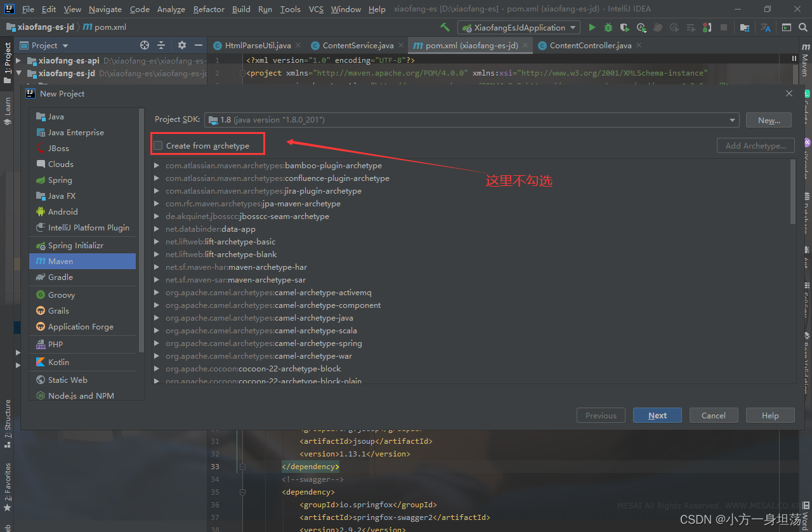Select the highlighted Maven project type
This screenshot has width=812, height=532.
(82, 261)
